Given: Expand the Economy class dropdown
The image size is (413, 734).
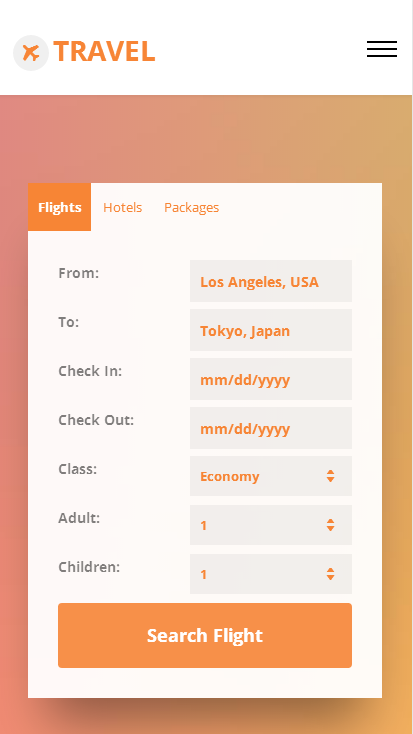Looking at the screenshot, I should click(x=271, y=476).
